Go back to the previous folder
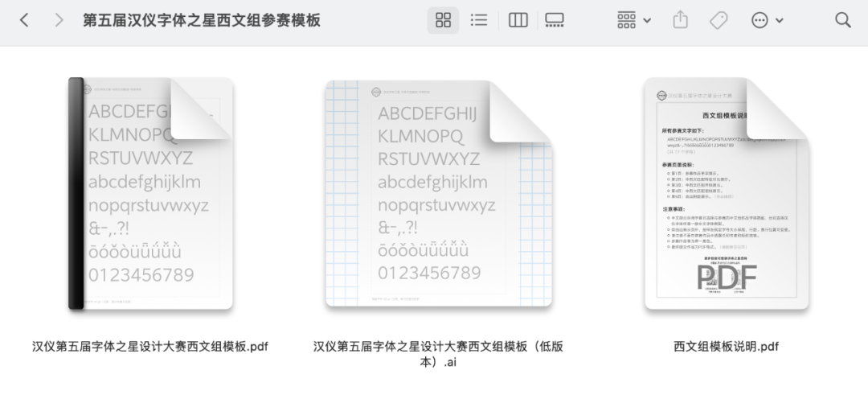Screen dimensions: 868x399 tap(24, 20)
